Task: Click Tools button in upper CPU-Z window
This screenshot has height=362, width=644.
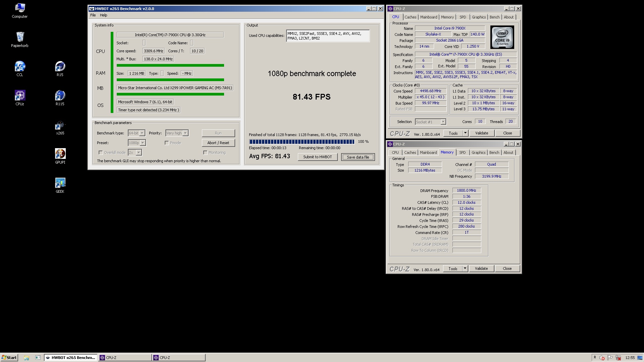Action: (453, 133)
